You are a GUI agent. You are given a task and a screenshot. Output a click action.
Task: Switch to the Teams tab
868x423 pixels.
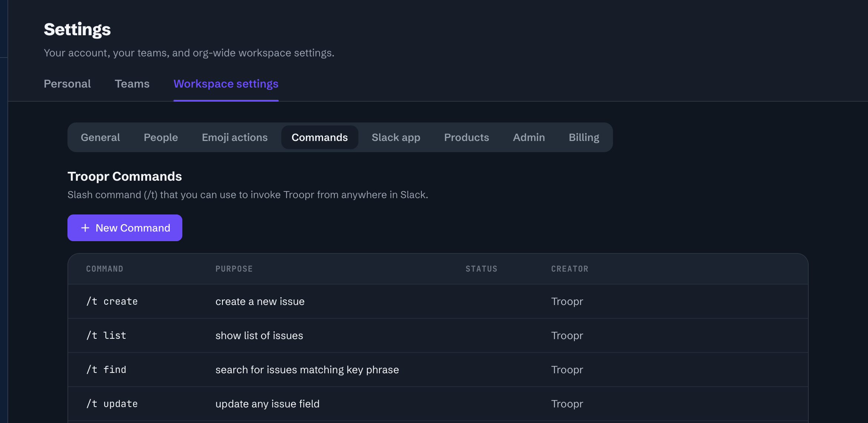click(132, 84)
